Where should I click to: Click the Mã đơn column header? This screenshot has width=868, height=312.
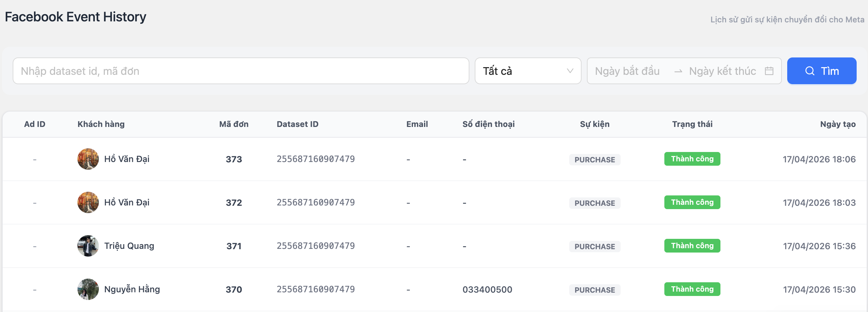(233, 124)
